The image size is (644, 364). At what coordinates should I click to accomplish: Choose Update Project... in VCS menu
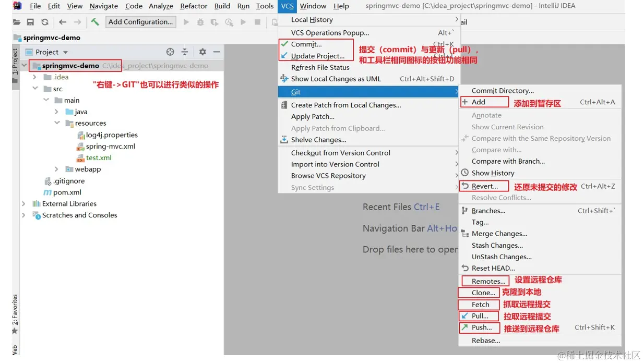[x=368, y=56]
